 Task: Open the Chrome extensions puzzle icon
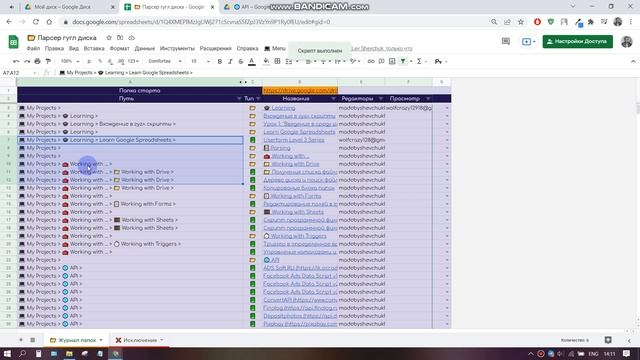pyautogui.click(x=591, y=22)
